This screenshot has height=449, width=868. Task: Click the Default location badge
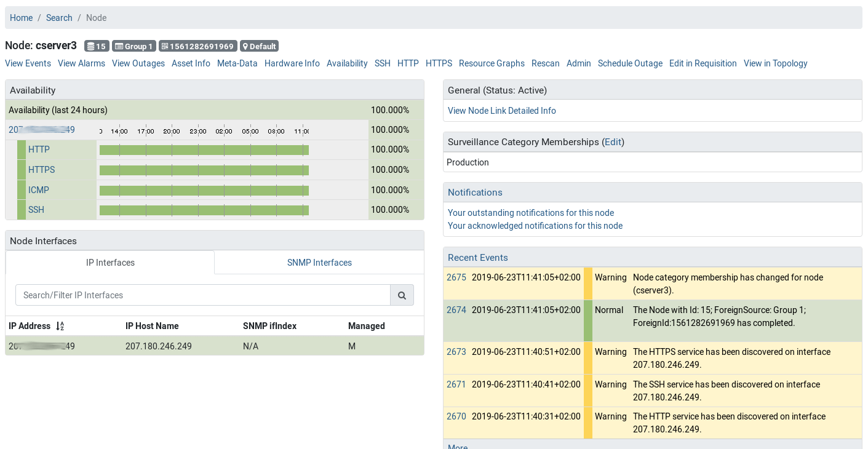[259, 46]
